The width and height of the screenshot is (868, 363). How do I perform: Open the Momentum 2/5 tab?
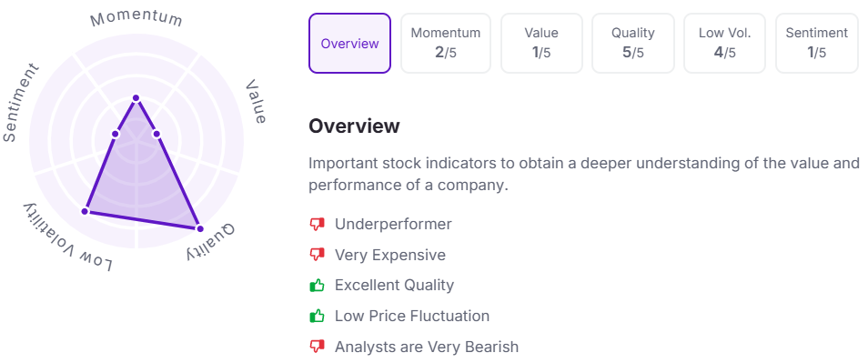coord(446,43)
